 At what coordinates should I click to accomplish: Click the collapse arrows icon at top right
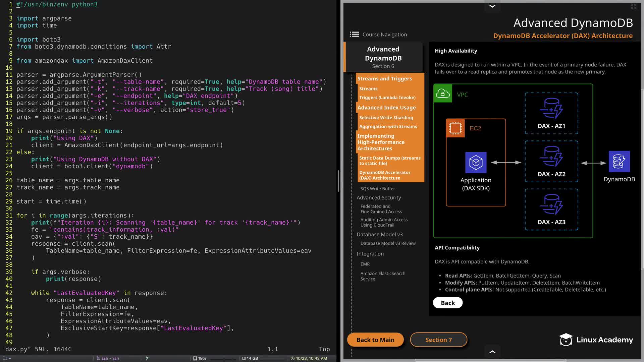point(633,6)
